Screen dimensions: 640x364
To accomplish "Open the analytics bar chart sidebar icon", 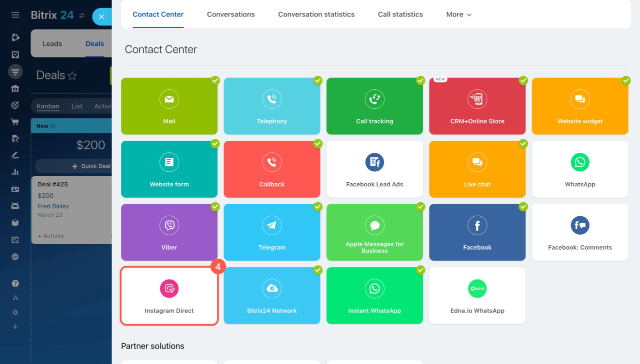I will point(15,172).
